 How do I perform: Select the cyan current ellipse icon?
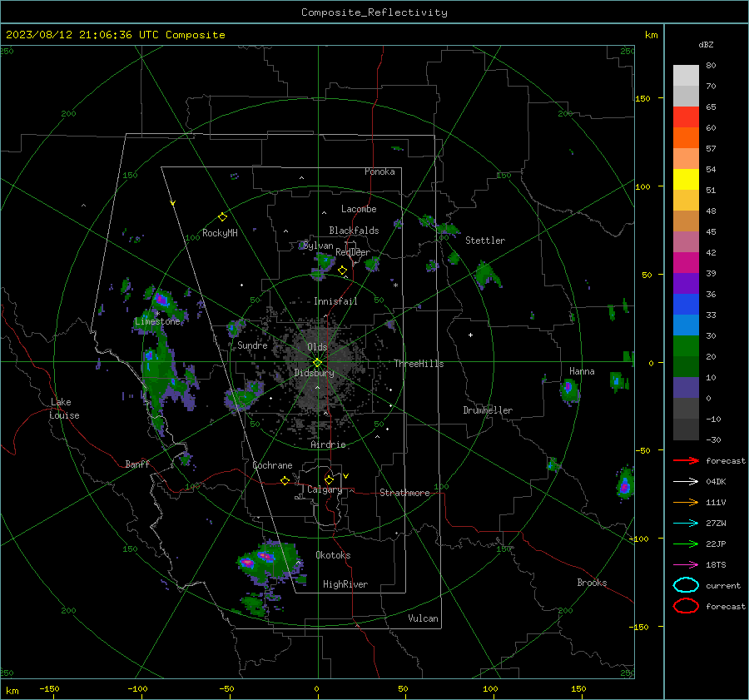pyautogui.click(x=686, y=585)
